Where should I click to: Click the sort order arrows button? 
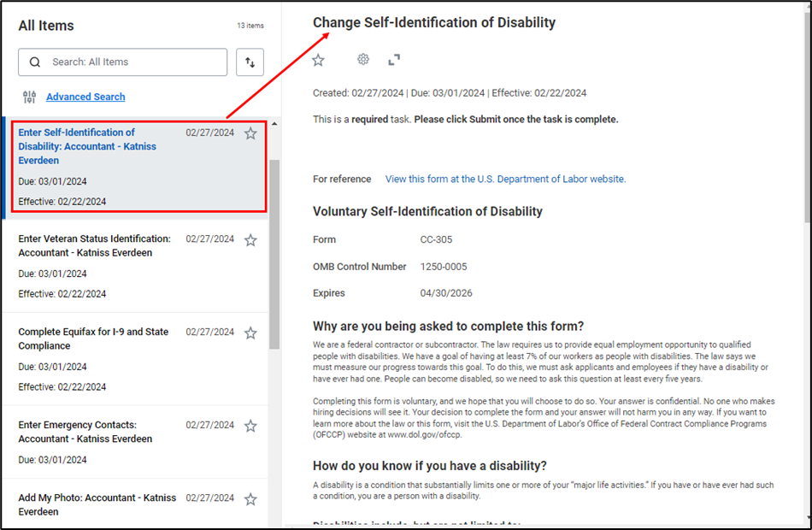pos(250,62)
